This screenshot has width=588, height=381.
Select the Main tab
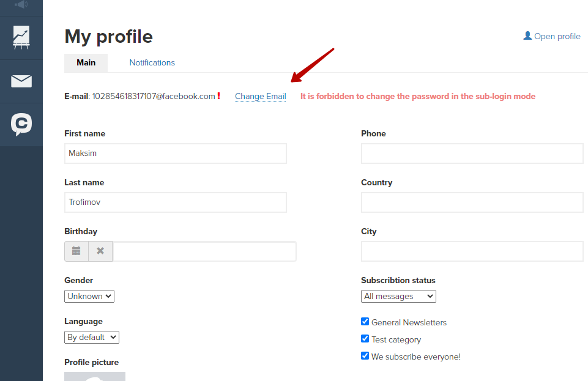pos(86,62)
